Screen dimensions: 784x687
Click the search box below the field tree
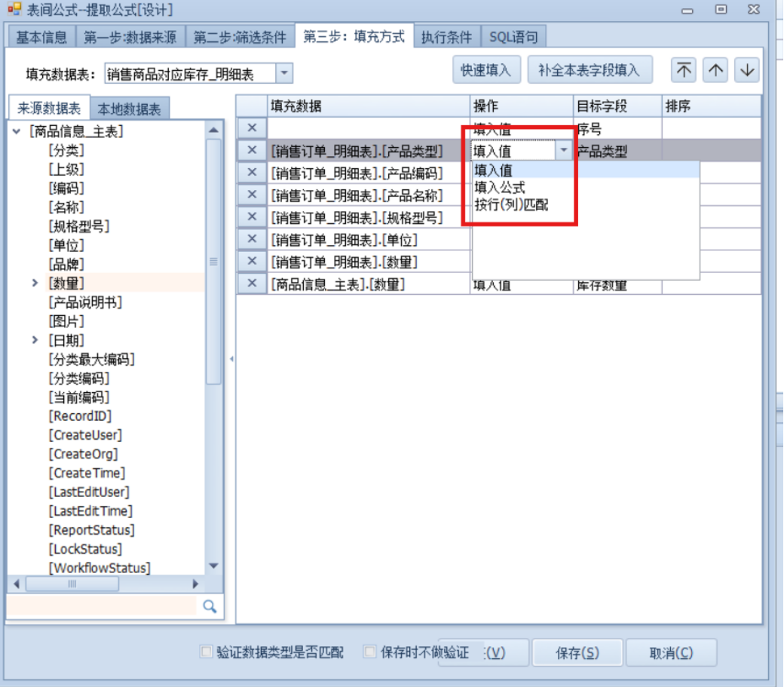pyautogui.click(x=102, y=606)
